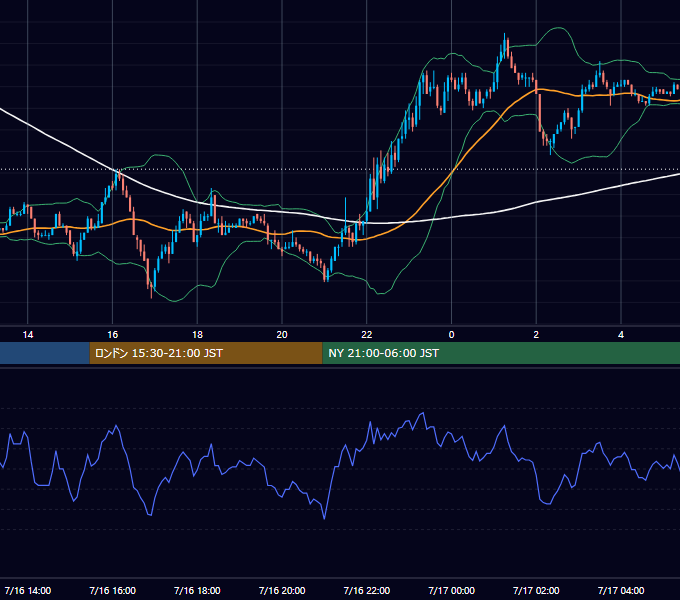Click the 7/17 02:00 time label
This screenshot has height=600, width=680.
coord(536,590)
